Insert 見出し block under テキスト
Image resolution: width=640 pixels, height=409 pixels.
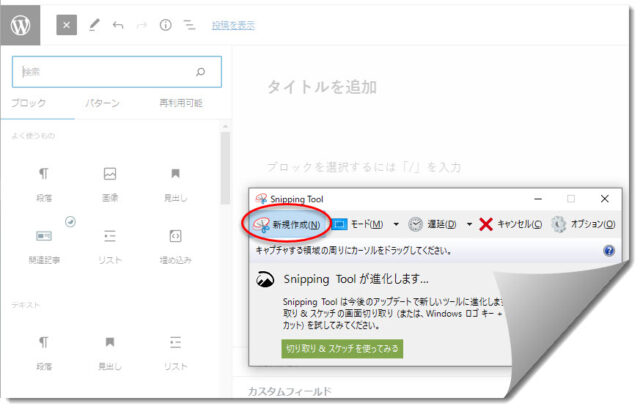point(110,353)
